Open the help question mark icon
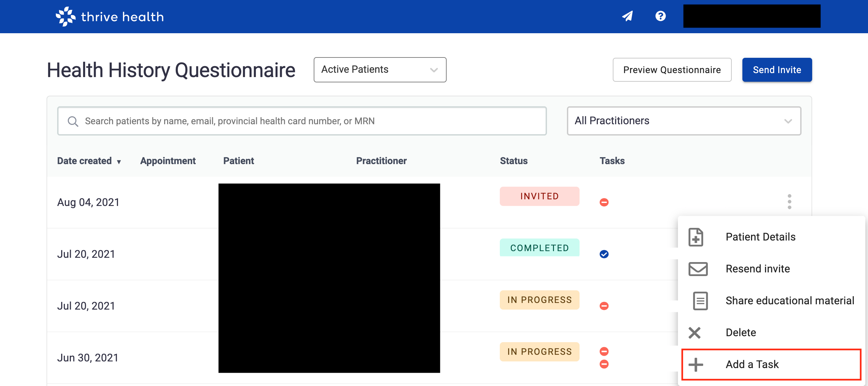Image resolution: width=868 pixels, height=386 pixels. [660, 16]
